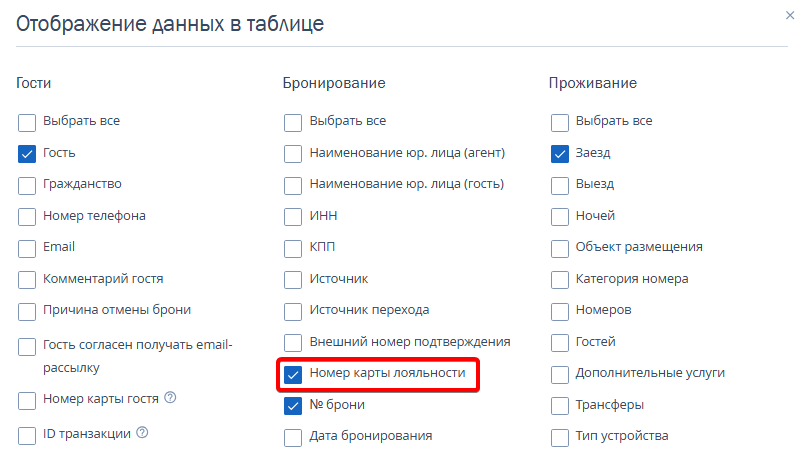Check the КПП checkbox

pyautogui.click(x=293, y=247)
